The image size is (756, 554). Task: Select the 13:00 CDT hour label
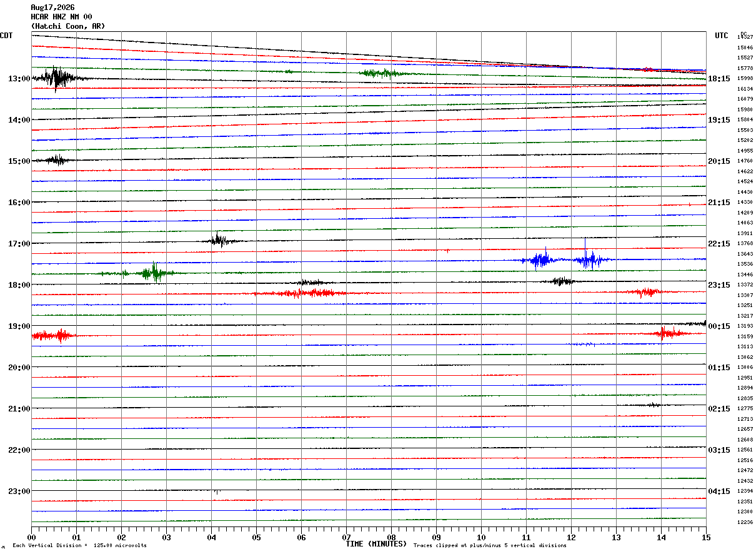[19, 79]
